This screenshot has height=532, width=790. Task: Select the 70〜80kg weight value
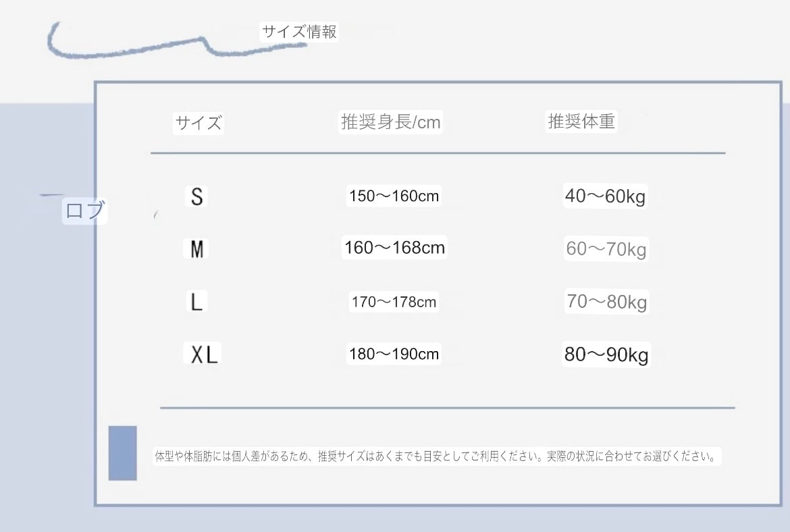(606, 302)
